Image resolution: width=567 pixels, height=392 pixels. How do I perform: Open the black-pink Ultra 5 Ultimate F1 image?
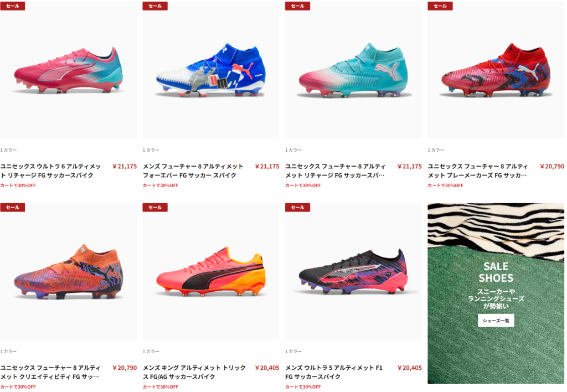(353, 271)
